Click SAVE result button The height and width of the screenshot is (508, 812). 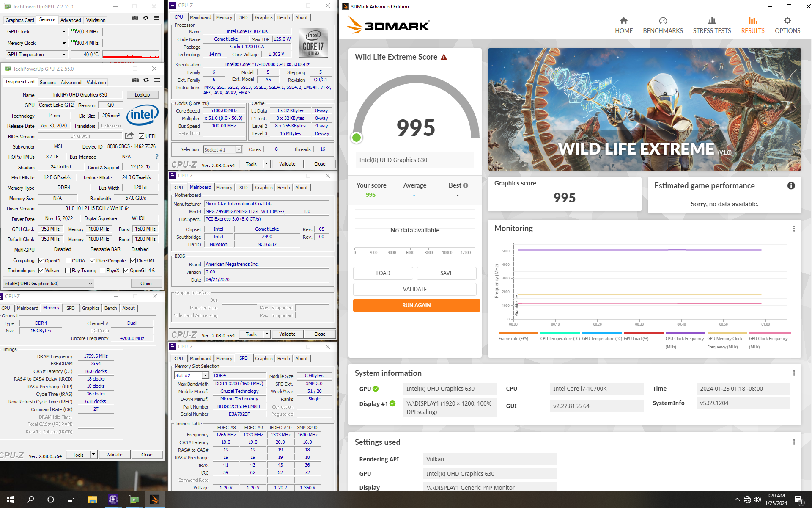[x=447, y=273]
